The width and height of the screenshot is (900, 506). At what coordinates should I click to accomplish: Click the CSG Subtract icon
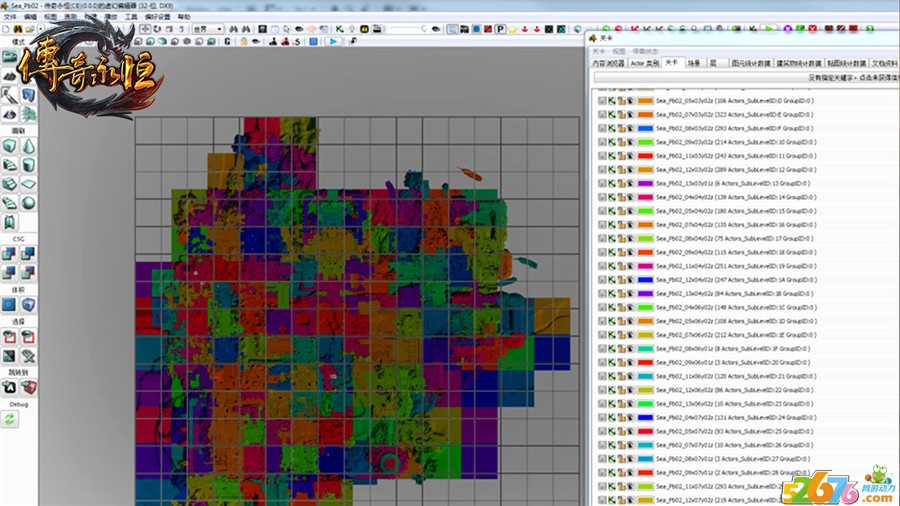(x=28, y=254)
